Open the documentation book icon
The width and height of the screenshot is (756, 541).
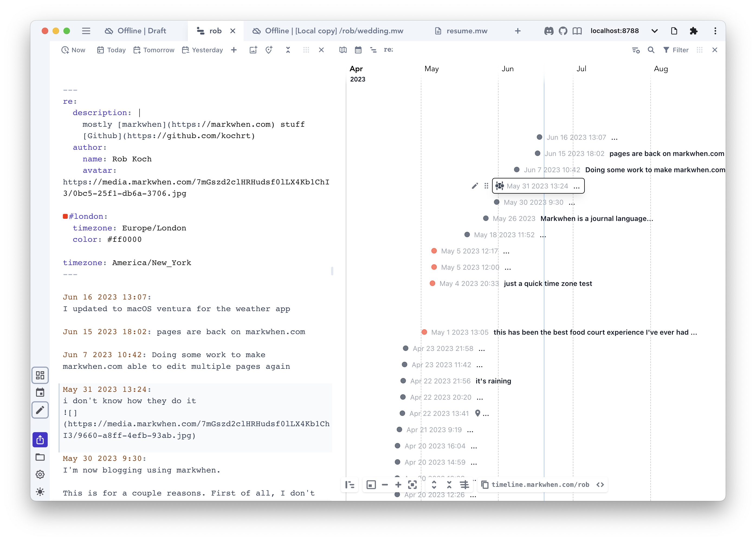pyautogui.click(x=577, y=31)
